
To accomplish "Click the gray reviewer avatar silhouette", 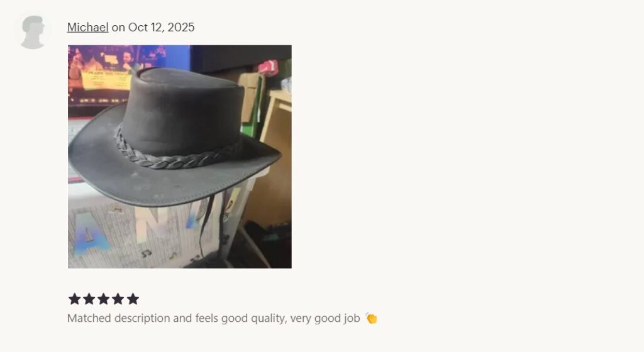I will coord(33,32).
